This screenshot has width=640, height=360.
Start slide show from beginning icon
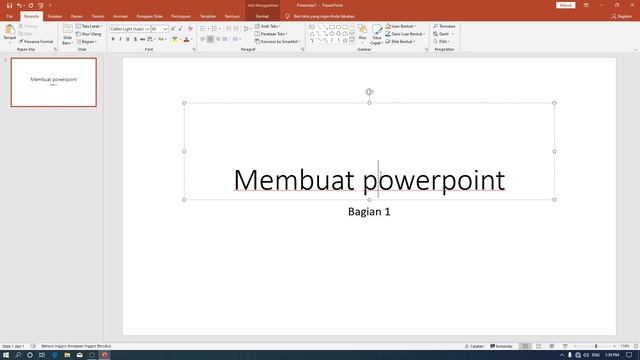pyautogui.click(x=40, y=5)
